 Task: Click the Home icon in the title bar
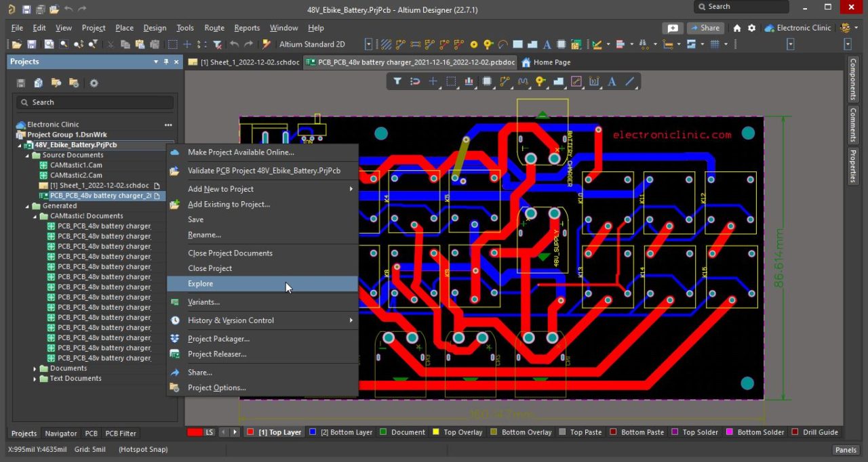point(737,28)
